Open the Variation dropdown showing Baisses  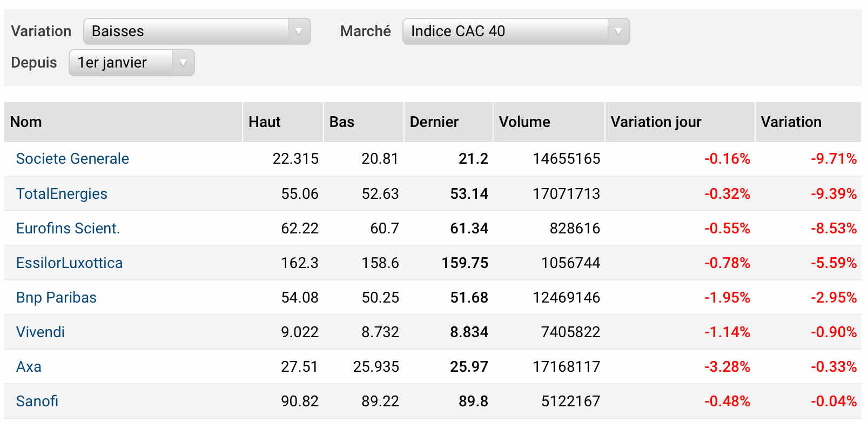(x=197, y=31)
